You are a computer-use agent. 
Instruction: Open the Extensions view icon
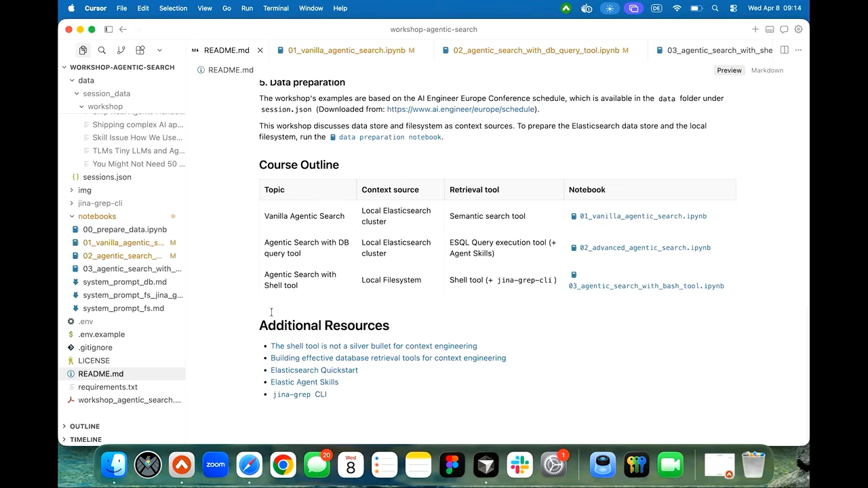[x=140, y=50]
